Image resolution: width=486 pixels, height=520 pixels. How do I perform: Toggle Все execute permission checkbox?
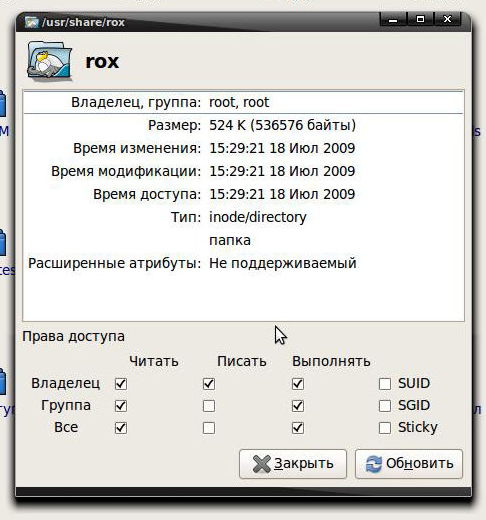point(298,428)
